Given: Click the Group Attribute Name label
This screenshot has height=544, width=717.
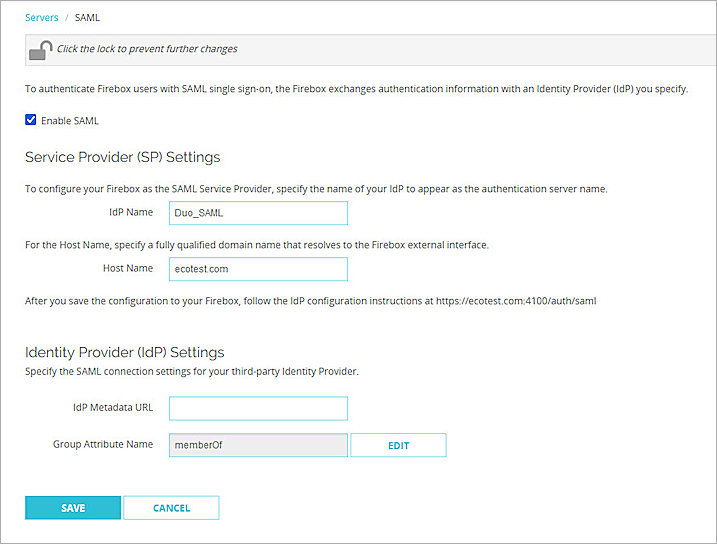Looking at the screenshot, I should [x=103, y=444].
